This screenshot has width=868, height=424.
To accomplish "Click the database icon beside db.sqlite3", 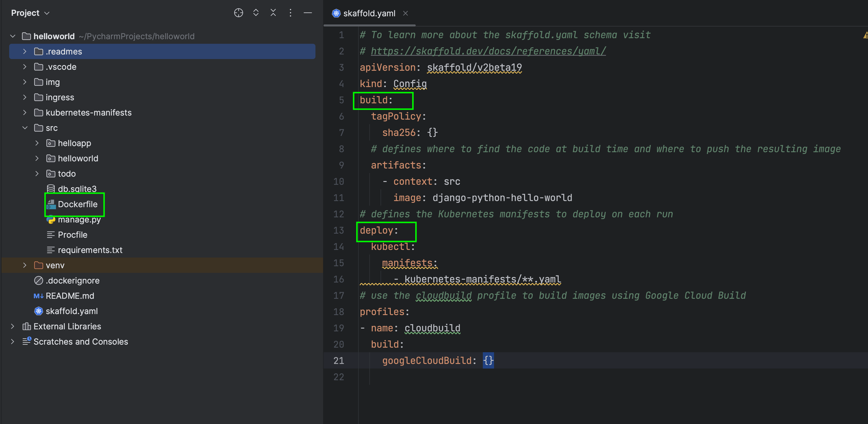I will (51, 189).
